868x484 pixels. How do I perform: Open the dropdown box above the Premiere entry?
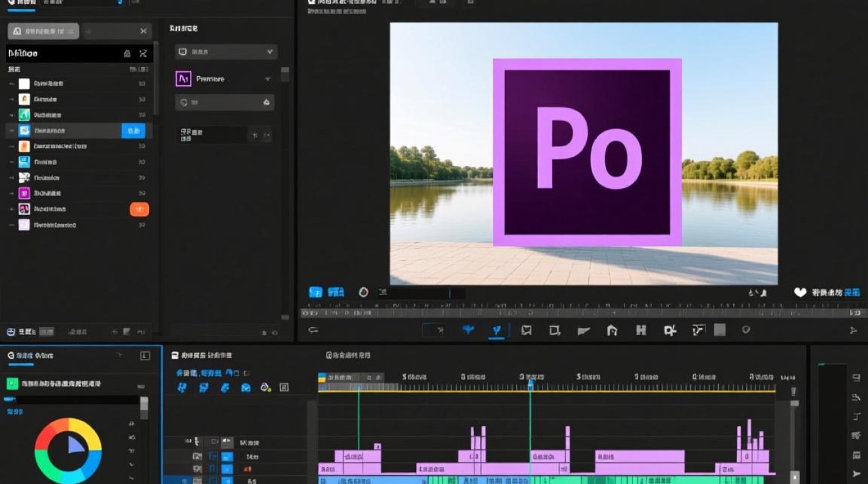coord(226,52)
